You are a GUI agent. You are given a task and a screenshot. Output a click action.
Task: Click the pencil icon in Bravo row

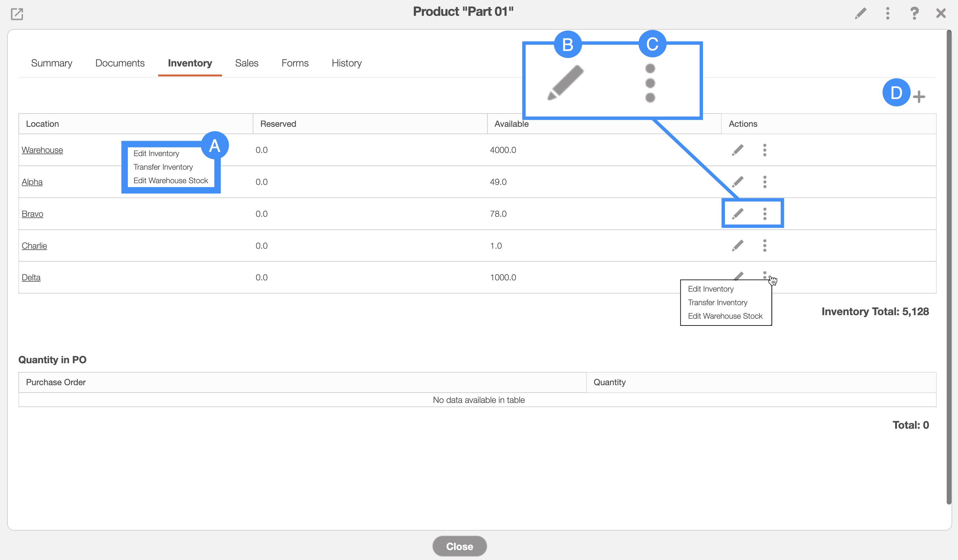point(738,214)
